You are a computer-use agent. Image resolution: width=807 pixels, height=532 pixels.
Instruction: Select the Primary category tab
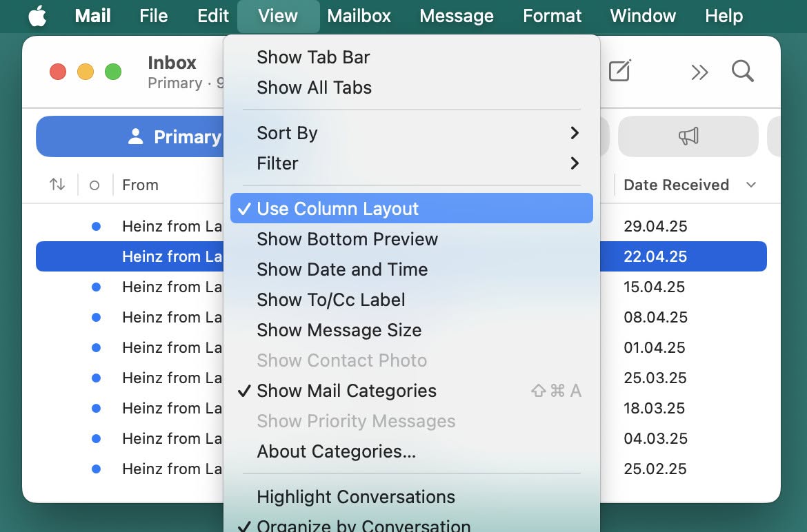coord(130,136)
